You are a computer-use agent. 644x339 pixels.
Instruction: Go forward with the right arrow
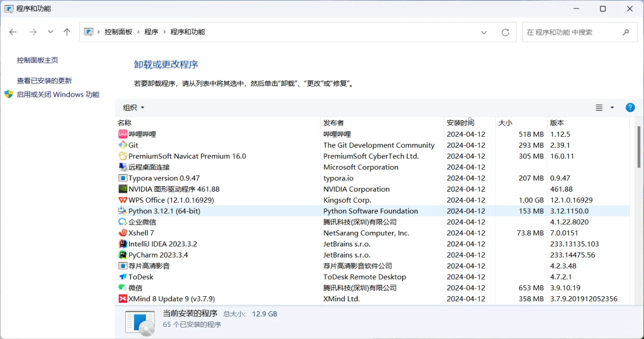pos(33,32)
